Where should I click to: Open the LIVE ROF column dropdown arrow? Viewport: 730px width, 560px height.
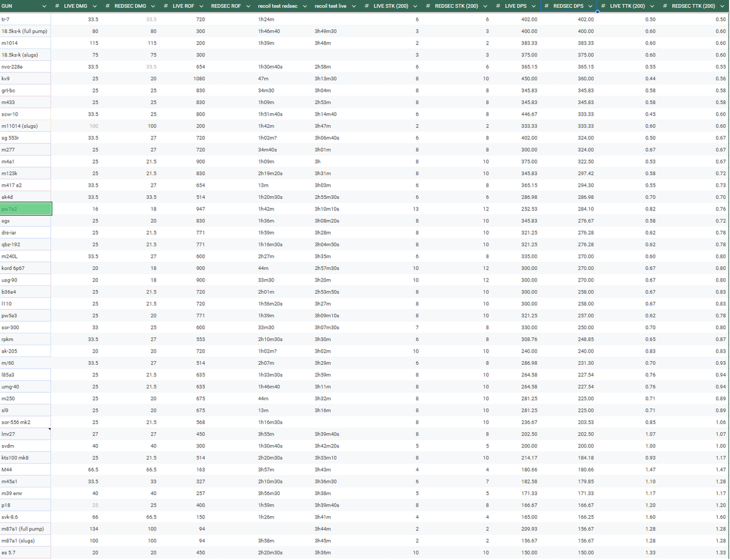click(x=200, y=7)
